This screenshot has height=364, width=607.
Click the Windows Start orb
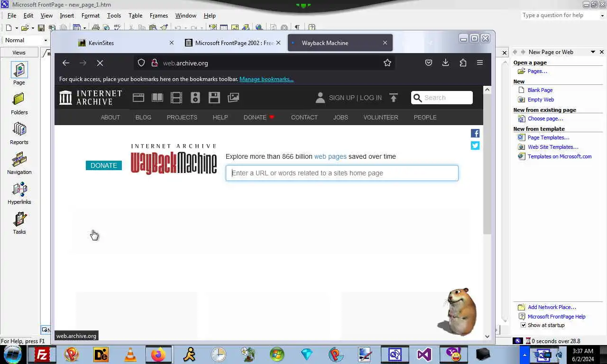pyautogui.click(x=13, y=354)
